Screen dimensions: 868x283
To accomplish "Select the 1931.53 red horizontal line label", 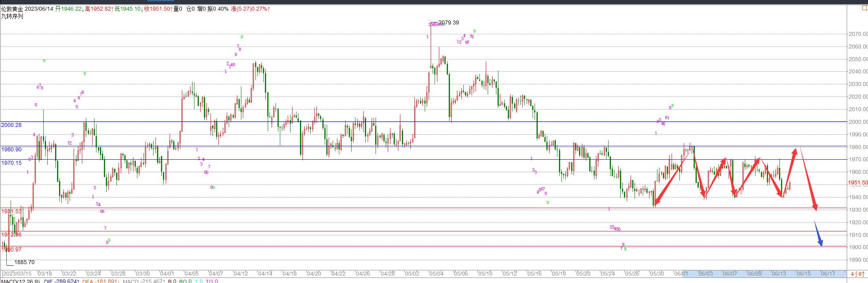I will 11,212.
